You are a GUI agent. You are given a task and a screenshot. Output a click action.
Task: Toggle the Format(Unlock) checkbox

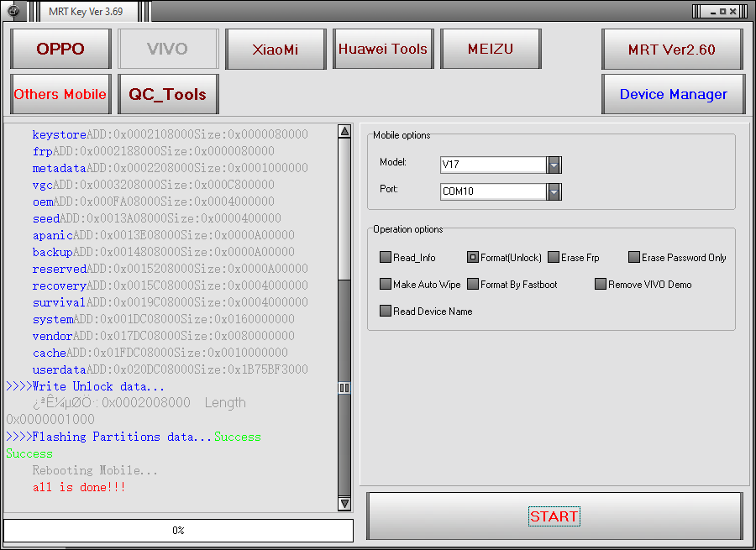coord(472,257)
